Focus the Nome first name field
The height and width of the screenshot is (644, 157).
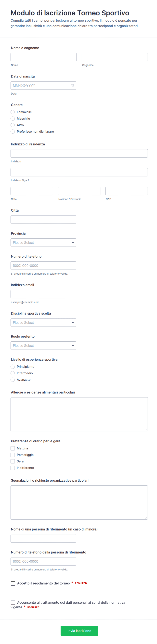pyautogui.click(x=44, y=57)
